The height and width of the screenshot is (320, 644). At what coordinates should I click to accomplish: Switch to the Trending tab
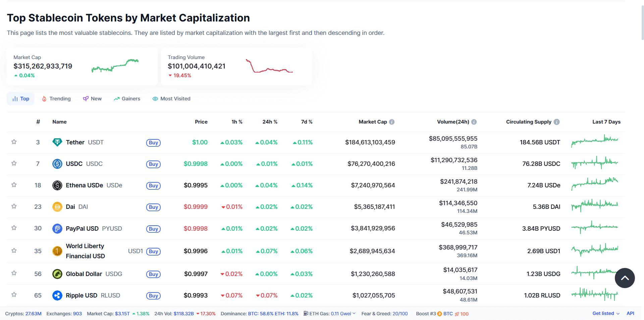pyautogui.click(x=56, y=99)
